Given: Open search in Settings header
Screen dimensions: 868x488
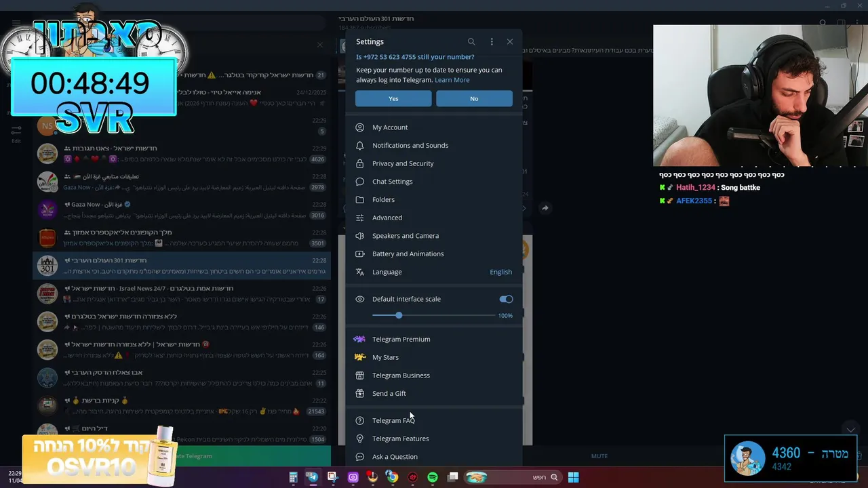Looking at the screenshot, I should pyautogui.click(x=471, y=41).
